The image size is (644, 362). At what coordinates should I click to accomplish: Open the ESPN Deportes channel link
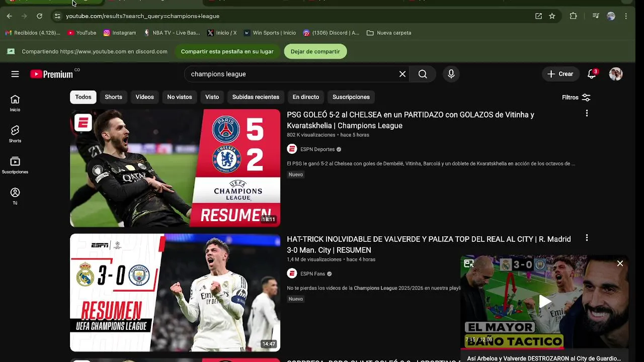317,149
